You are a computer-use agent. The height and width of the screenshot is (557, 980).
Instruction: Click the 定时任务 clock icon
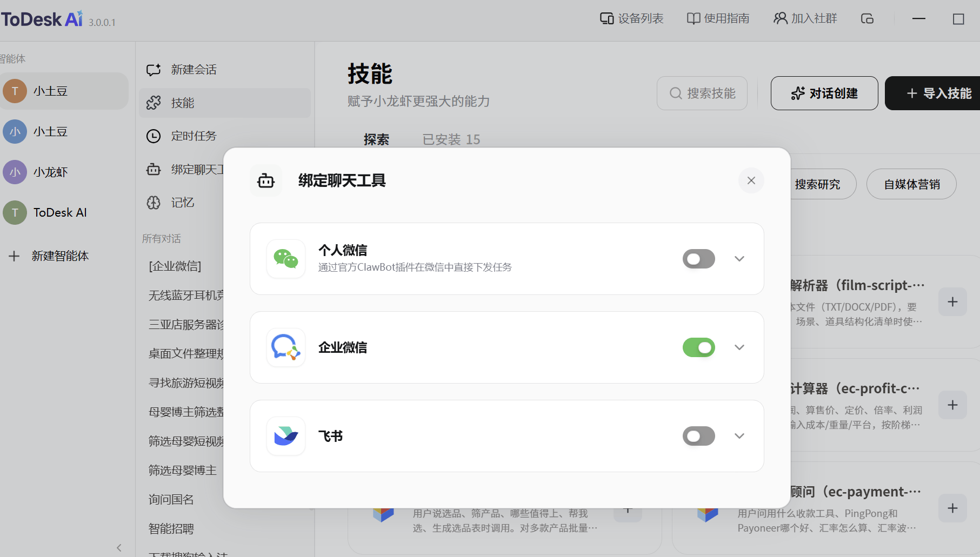point(154,136)
